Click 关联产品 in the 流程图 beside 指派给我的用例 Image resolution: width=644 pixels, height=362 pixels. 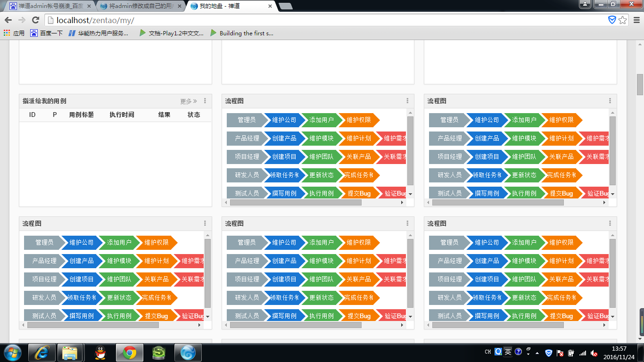(359, 156)
